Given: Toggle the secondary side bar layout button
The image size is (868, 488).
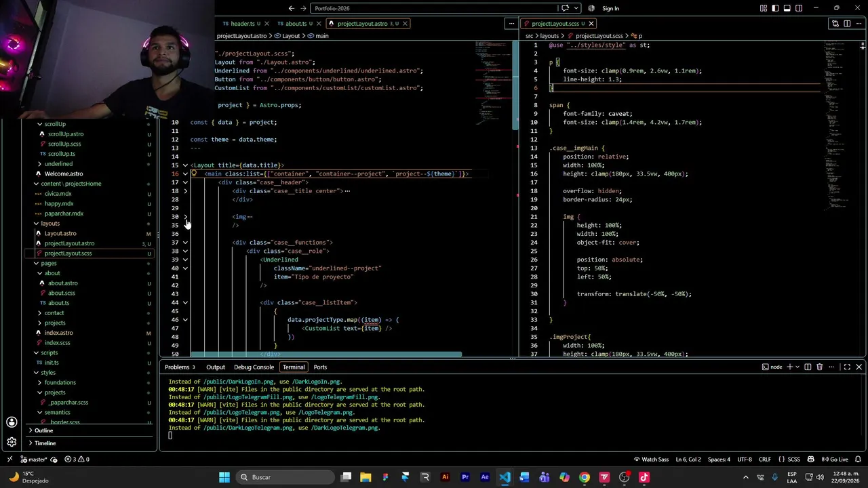Looking at the screenshot, I should (x=799, y=8).
